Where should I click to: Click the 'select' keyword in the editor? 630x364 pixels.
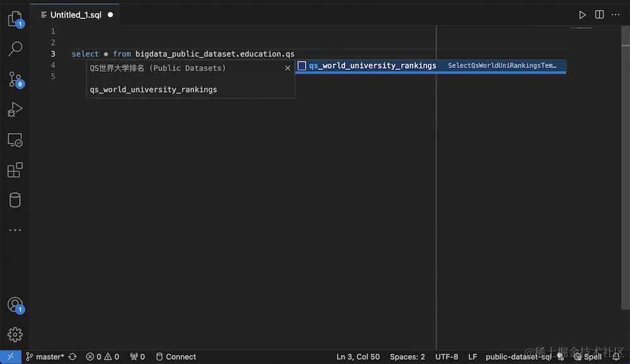tap(85, 54)
